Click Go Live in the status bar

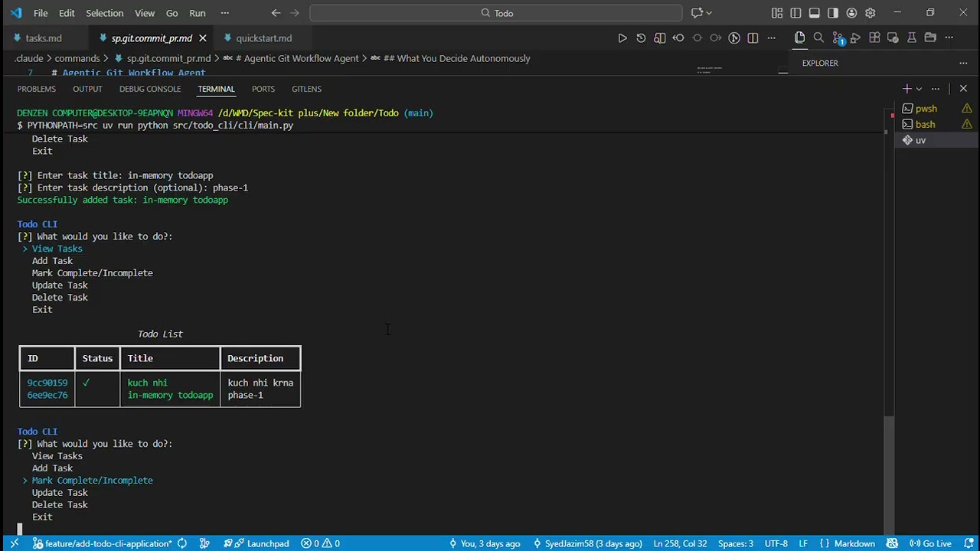tap(929, 543)
